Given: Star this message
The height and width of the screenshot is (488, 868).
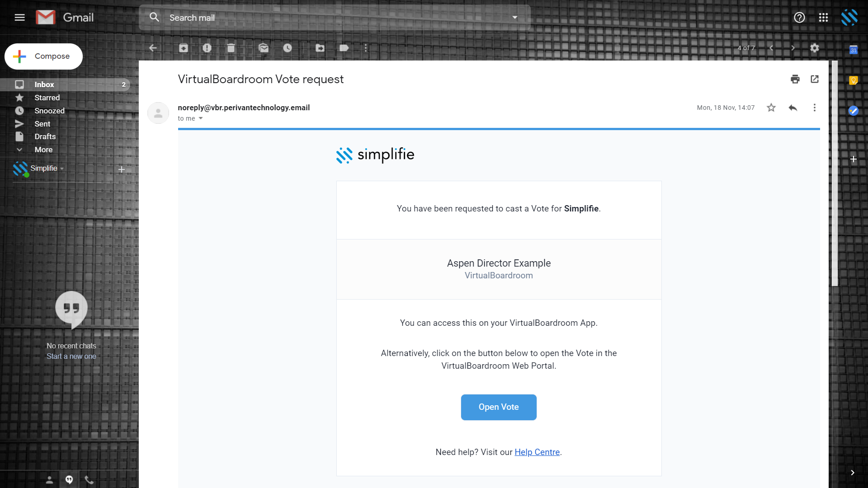Looking at the screenshot, I should [771, 108].
